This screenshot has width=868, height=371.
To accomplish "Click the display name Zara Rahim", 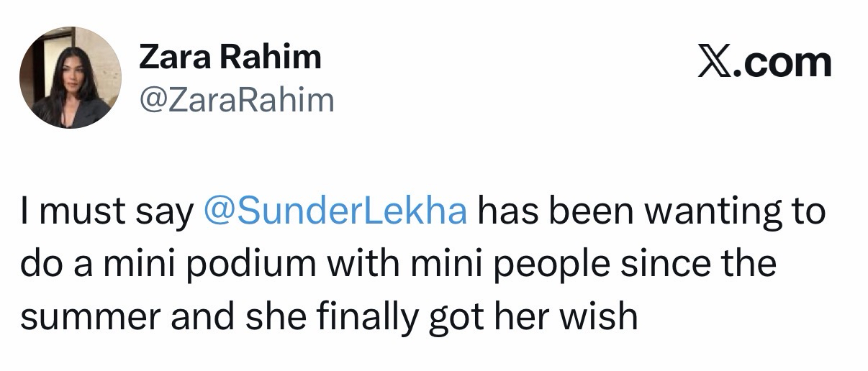I will click(x=230, y=58).
